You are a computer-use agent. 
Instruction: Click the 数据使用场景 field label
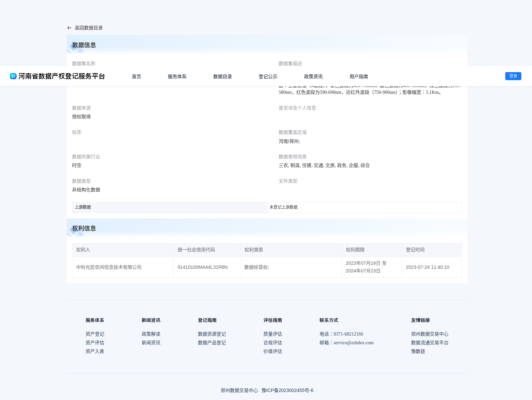coord(293,157)
